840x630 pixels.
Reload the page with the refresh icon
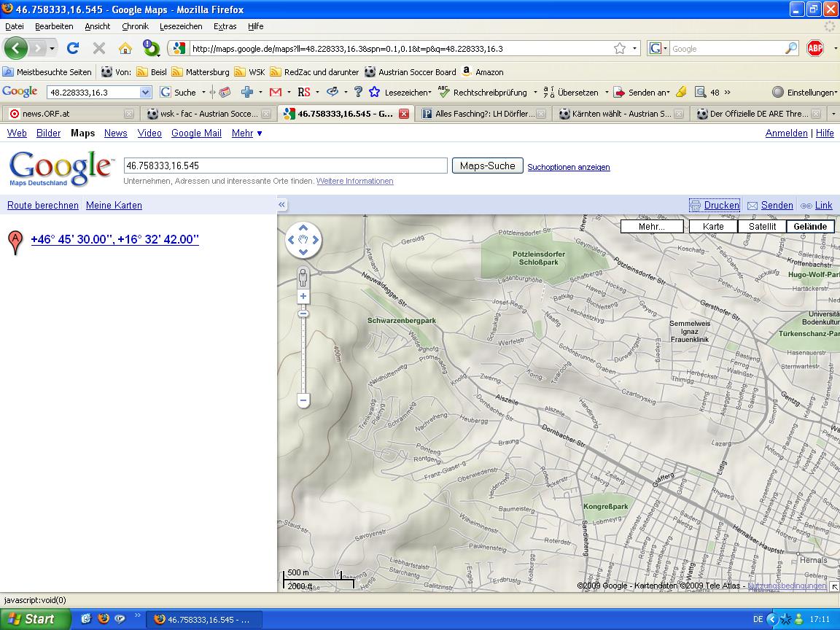pyautogui.click(x=73, y=48)
